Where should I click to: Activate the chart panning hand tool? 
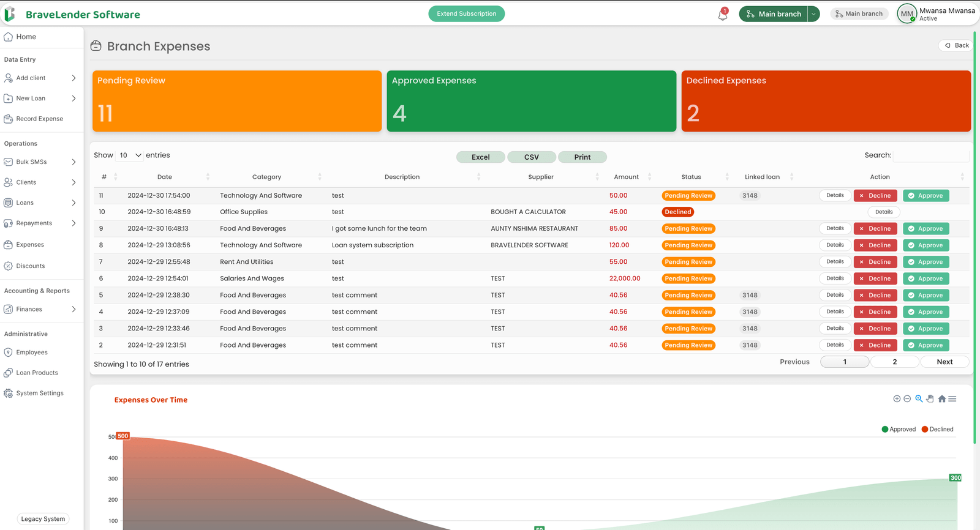(x=930, y=399)
